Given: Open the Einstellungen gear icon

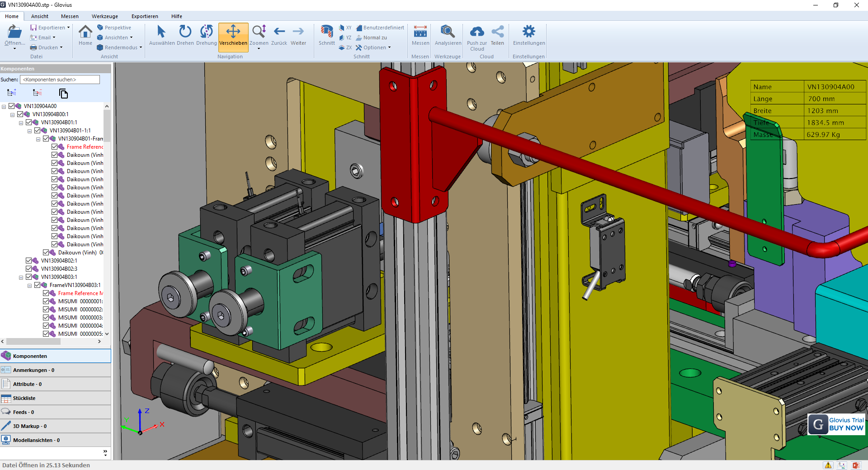Looking at the screenshot, I should click(528, 32).
